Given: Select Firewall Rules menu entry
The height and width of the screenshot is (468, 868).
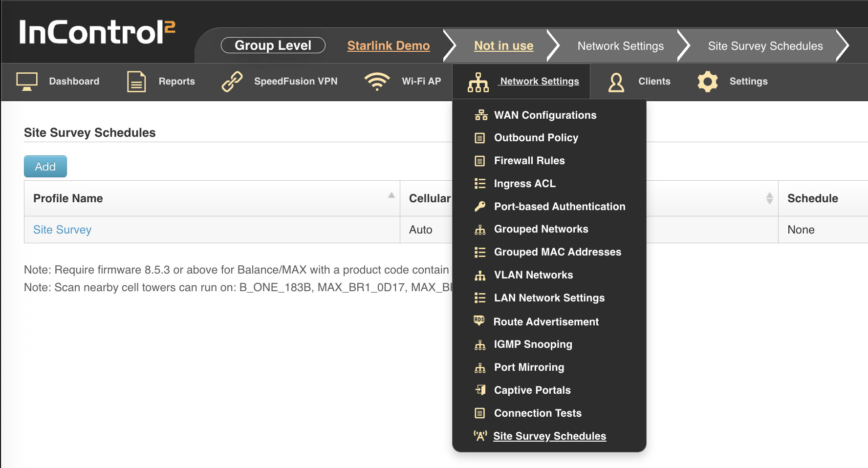Looking at the screenshot, I should [529, 161].
